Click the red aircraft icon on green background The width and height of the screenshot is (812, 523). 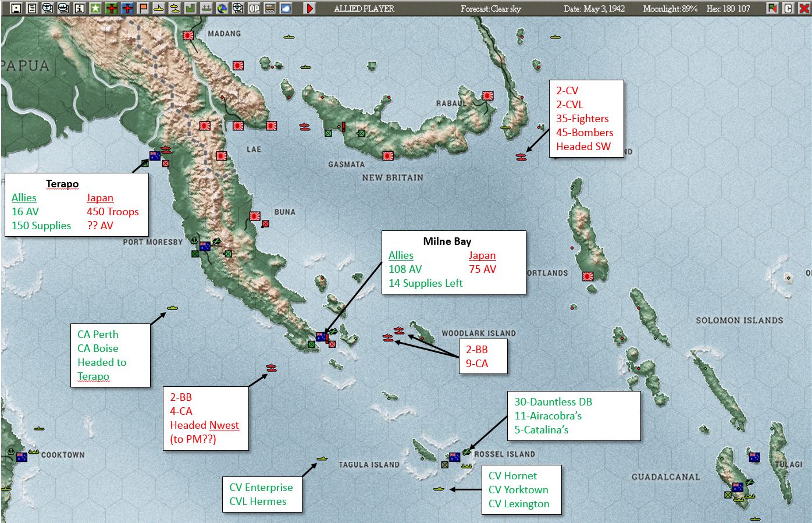(111, 8)
